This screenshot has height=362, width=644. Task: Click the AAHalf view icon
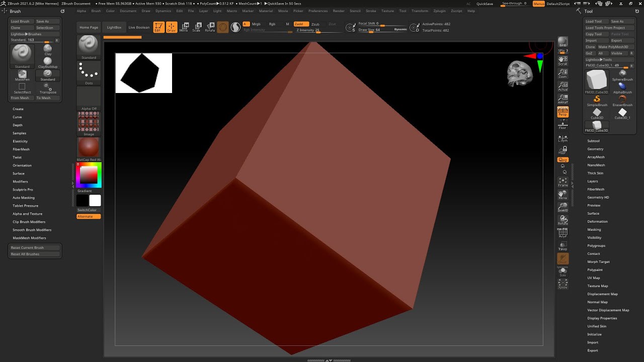pos(562,99)
